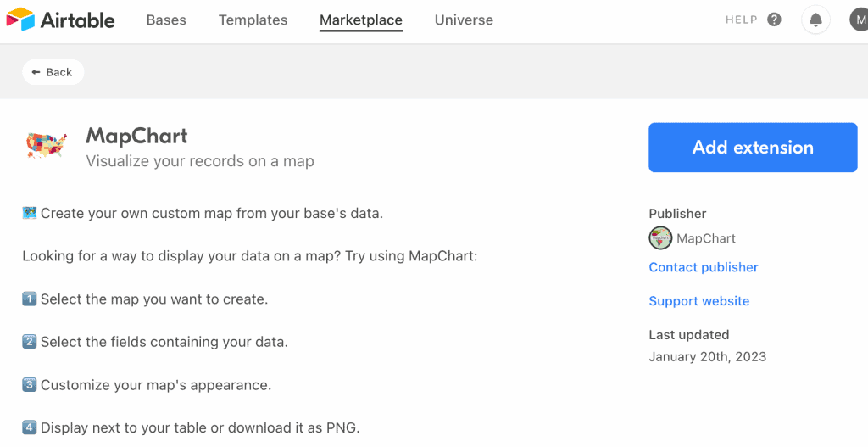Open the notifications bell

(x=815, y=20)
